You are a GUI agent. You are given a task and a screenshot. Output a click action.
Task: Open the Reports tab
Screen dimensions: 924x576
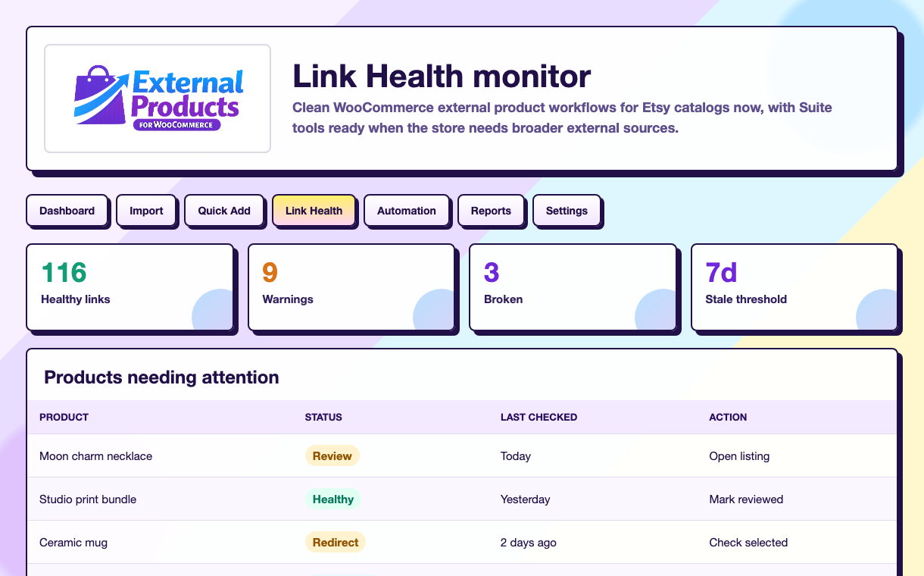[491, 211]
